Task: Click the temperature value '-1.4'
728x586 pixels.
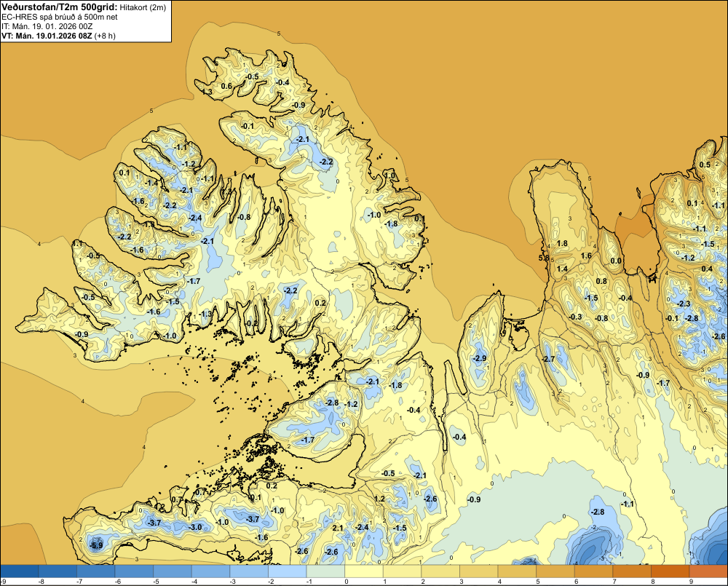Action: [x=151, y=183]
